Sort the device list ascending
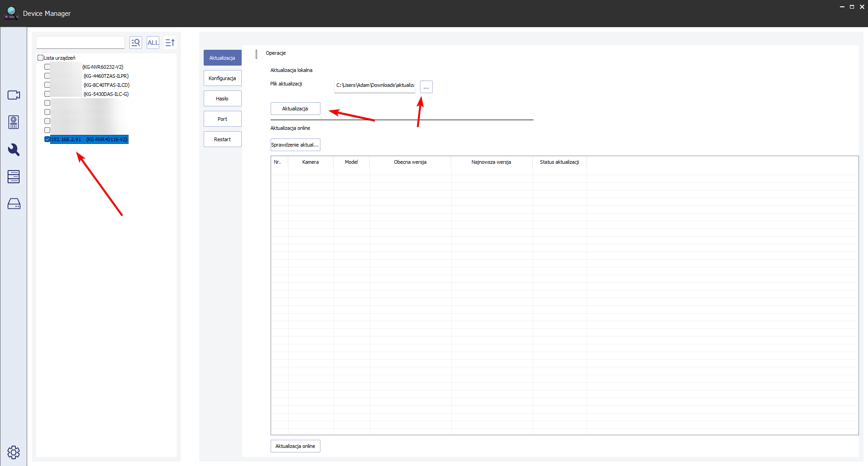 click(x=170, y=43)
